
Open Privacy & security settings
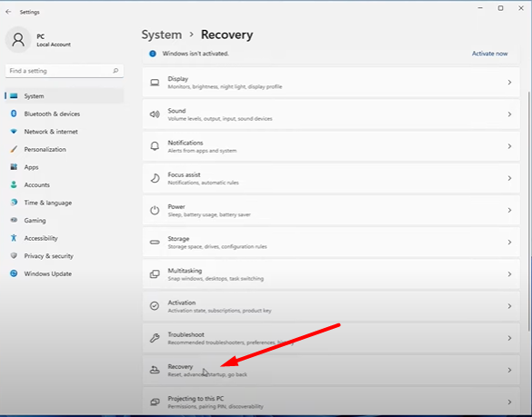[65, 255]
